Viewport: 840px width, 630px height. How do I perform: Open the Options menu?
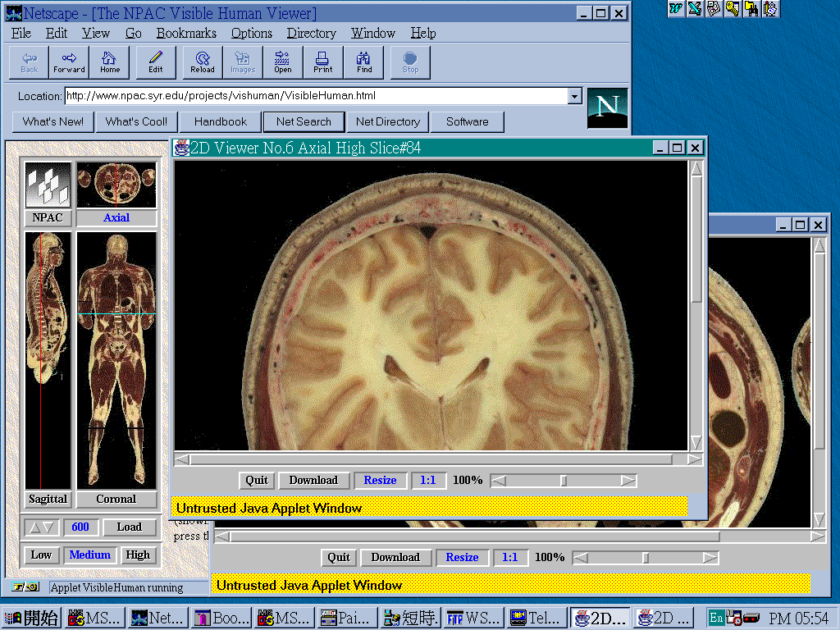pyautogui.click(x=251, y=33)
